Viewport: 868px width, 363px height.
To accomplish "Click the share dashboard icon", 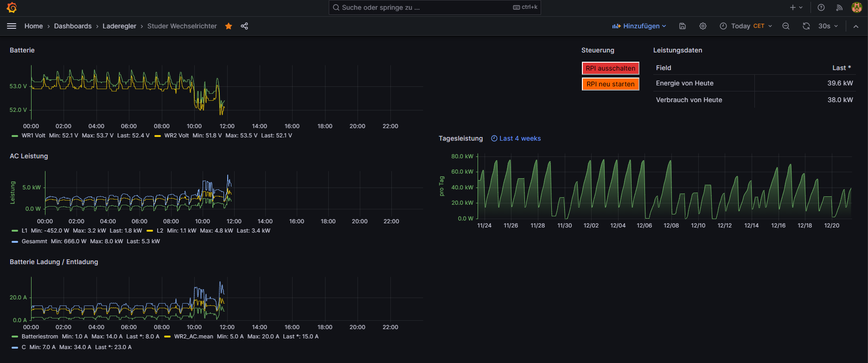I will [x=244, y=26].
